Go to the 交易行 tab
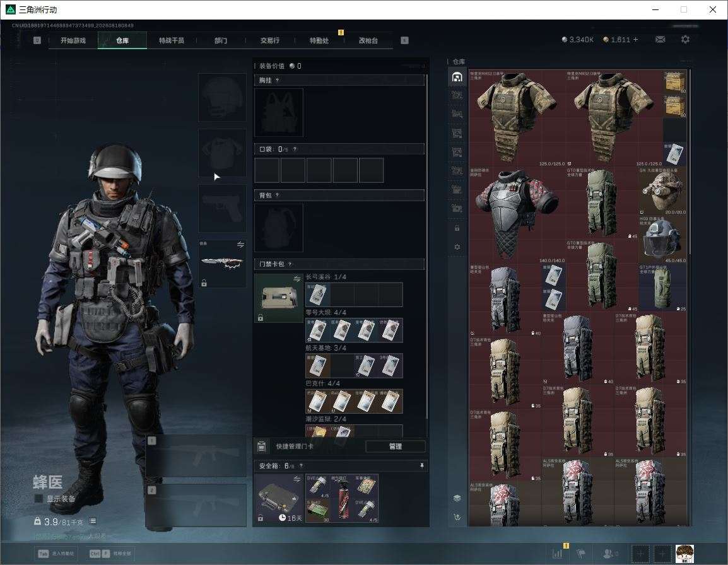The image size is (728, 565). tap(270, 40)
